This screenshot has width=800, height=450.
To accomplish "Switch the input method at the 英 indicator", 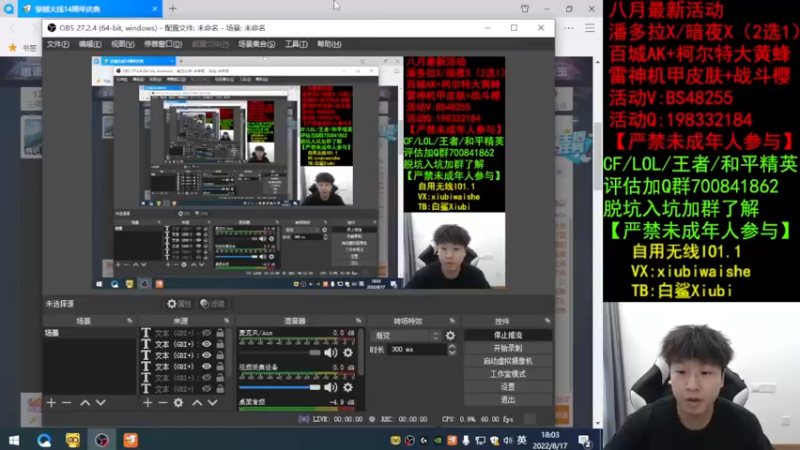I will 521,440.
